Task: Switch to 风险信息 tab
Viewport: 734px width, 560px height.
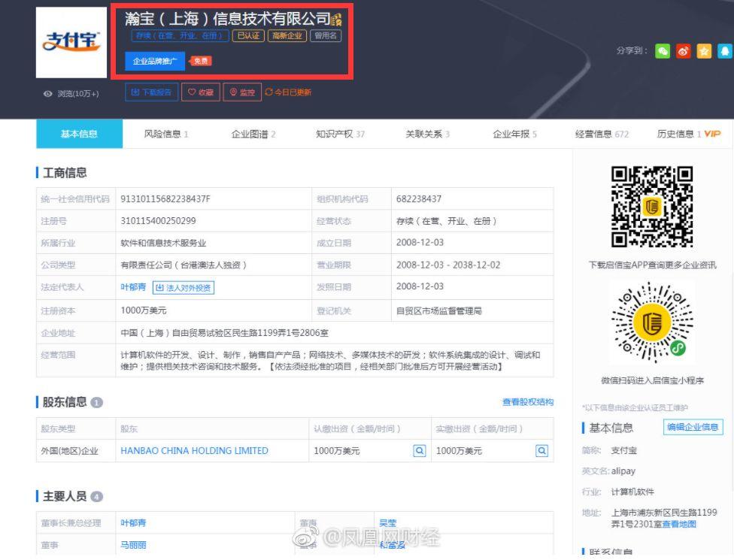Action: 165,135
